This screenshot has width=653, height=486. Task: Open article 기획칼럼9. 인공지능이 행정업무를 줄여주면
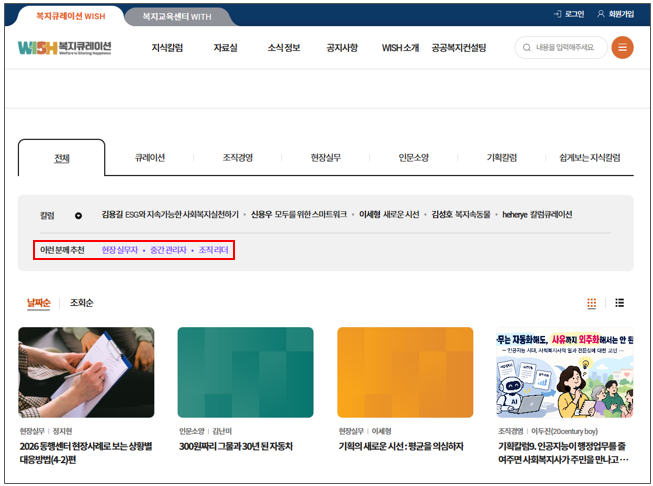pos(563,453)
